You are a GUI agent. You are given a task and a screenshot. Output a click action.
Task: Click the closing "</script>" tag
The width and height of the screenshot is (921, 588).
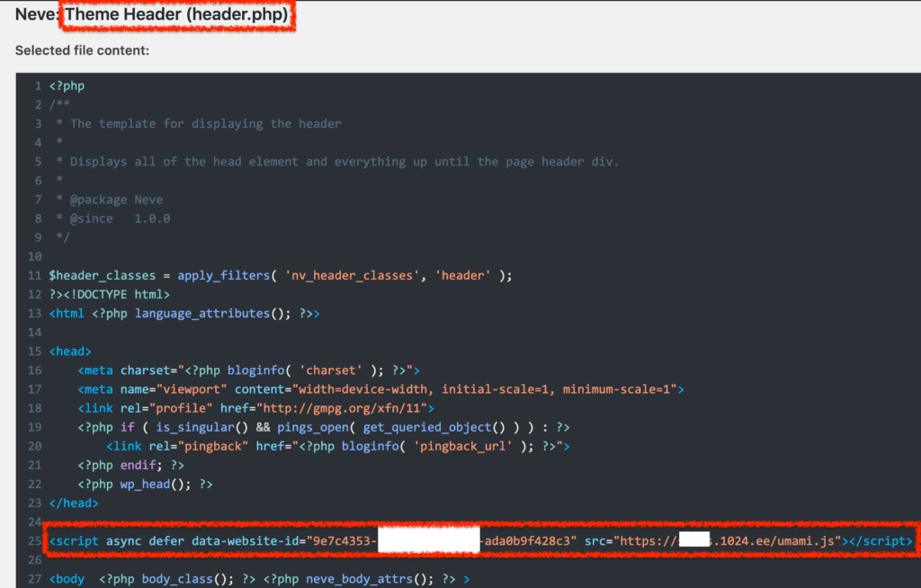[881, 541]
